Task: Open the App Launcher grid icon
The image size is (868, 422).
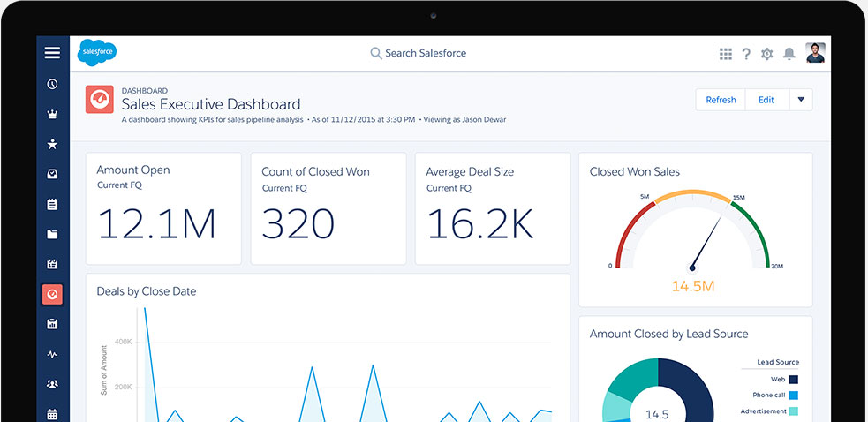Action: pyautogui.click(x=726, y=54)
